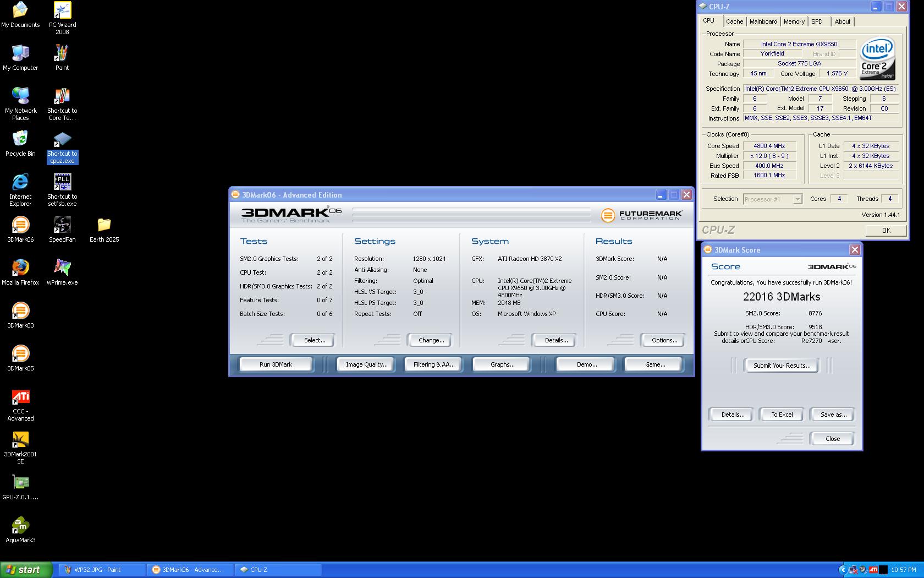Launch Mozilla Firefox desktop icon
Screen dimensions: 924x578
pyautogui.click(x=20, y=272)
